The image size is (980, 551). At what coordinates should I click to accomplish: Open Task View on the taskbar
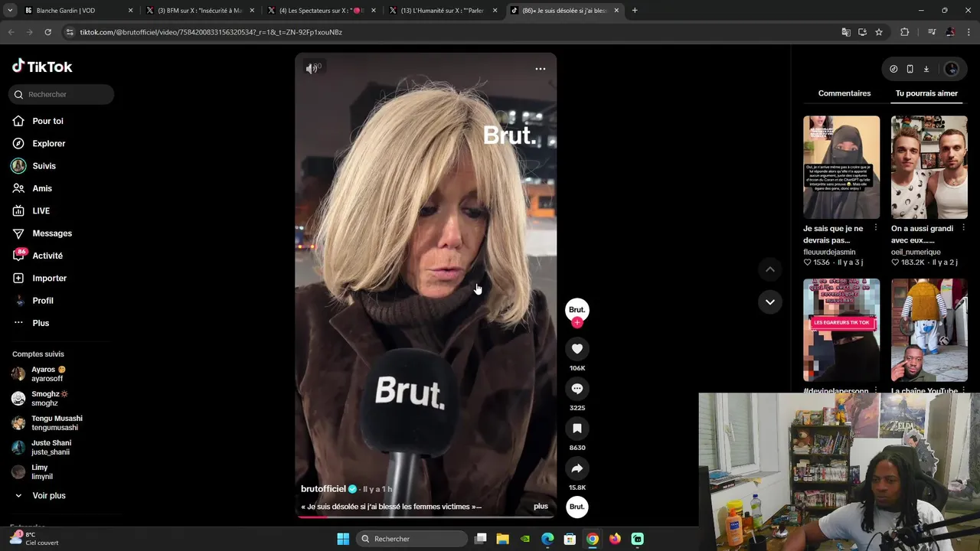[481, 539]
